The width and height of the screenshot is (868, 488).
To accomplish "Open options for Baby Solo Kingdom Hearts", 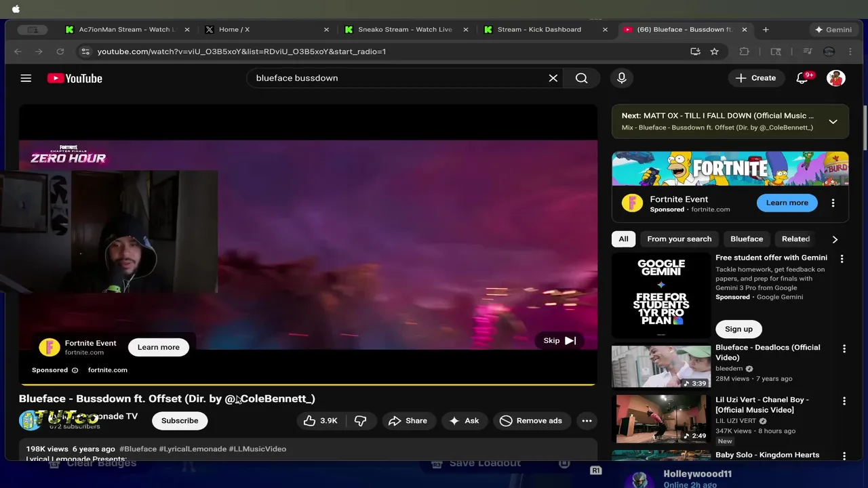I will (844, 456).
